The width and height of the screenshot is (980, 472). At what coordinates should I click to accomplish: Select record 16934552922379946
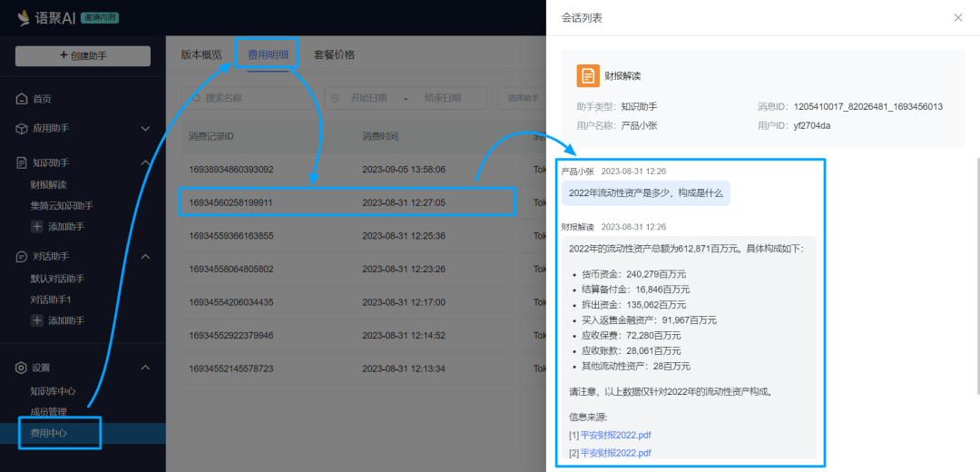point(230,335)
